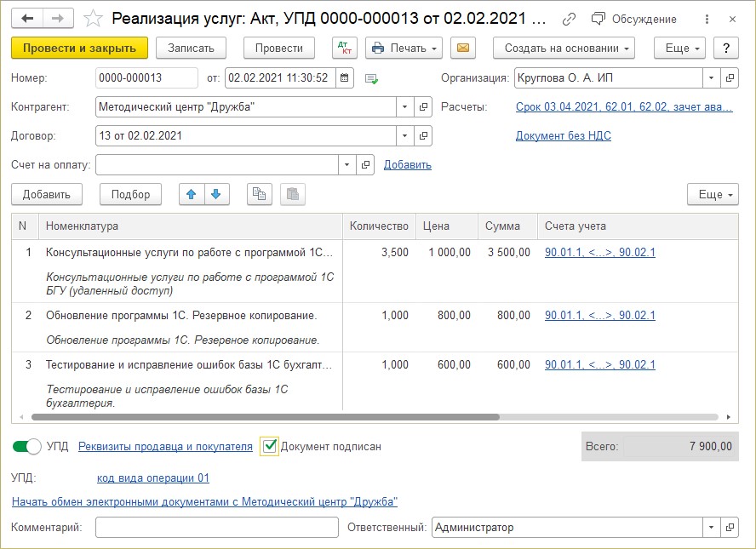Click the Провести и закрыть button

point(79,48)
